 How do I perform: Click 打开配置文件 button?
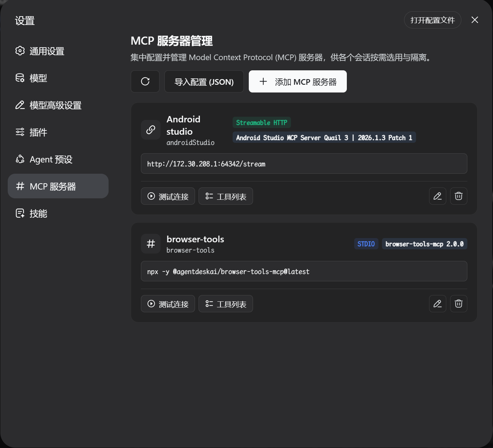pos(433,20)
